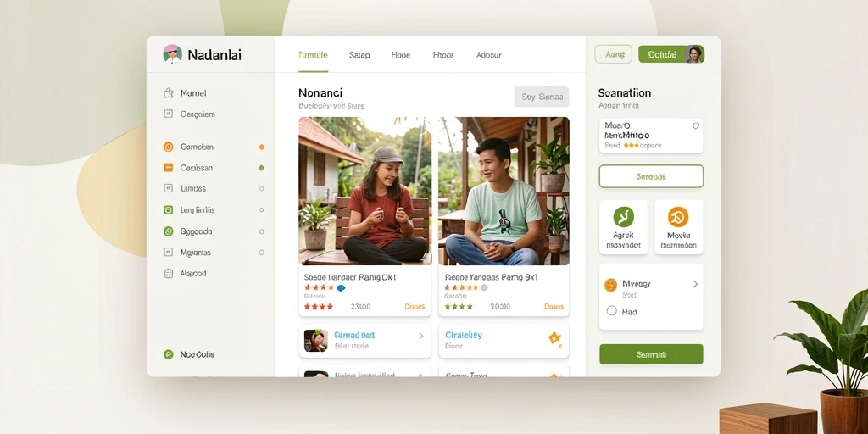Open the Mamel home icon in sidebar
This screenshot has width=868, height=434.
pyautogui.click(x=169, y=93)
